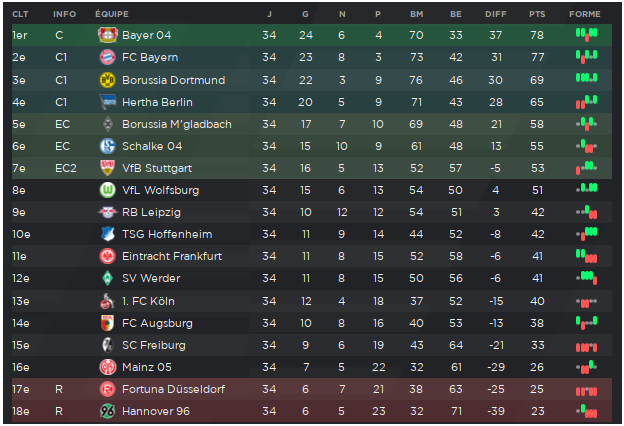Open the Borussia M'gladbach team name link
The image size is (624, 426).
[177, 124]
